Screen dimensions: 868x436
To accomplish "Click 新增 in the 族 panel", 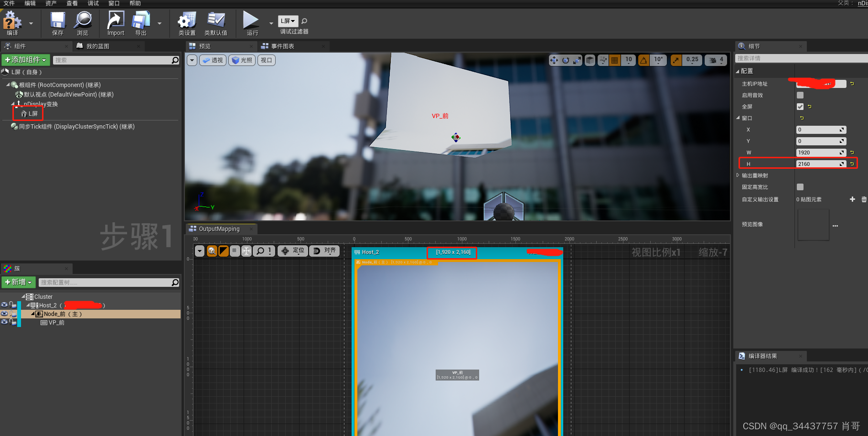I will pyautogui.click(x=18, y=282).
